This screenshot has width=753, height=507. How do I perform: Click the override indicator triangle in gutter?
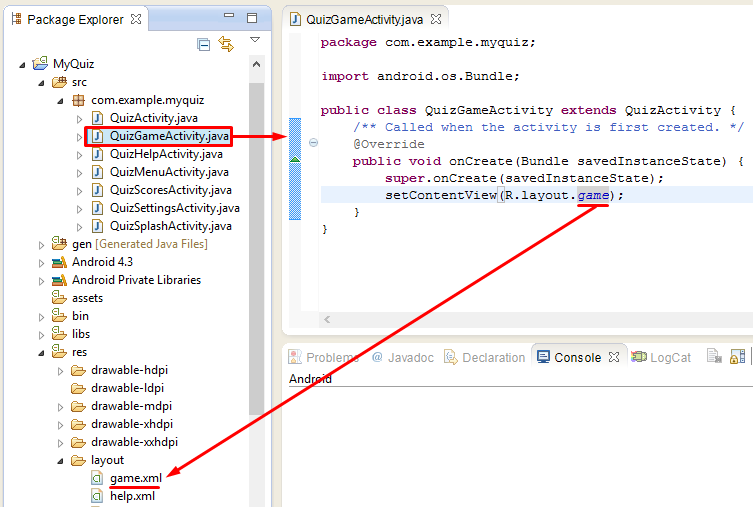tap(295, 159)
